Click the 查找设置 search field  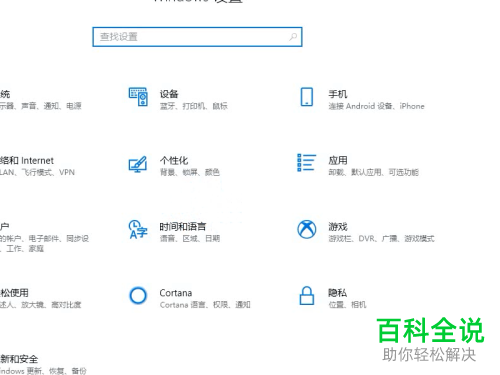tap(197, 37)
